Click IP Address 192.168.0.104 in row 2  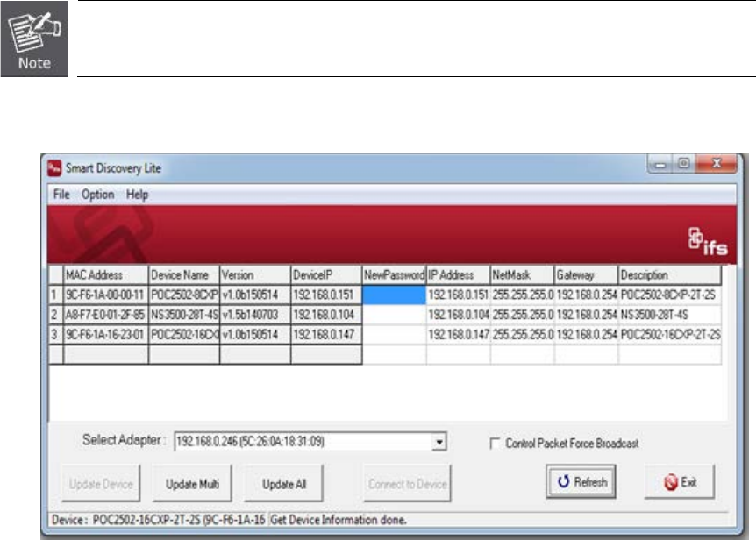click(x=458, y=315)
